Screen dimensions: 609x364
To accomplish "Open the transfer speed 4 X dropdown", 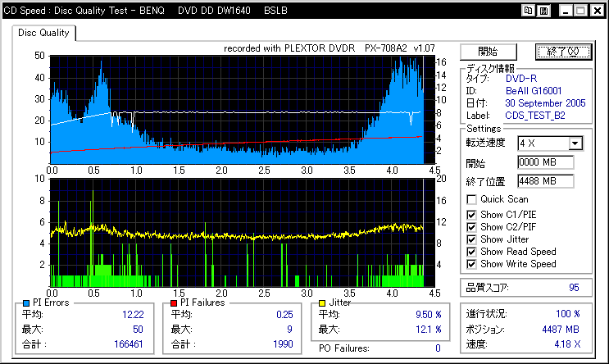I will (x=575, y=143).
